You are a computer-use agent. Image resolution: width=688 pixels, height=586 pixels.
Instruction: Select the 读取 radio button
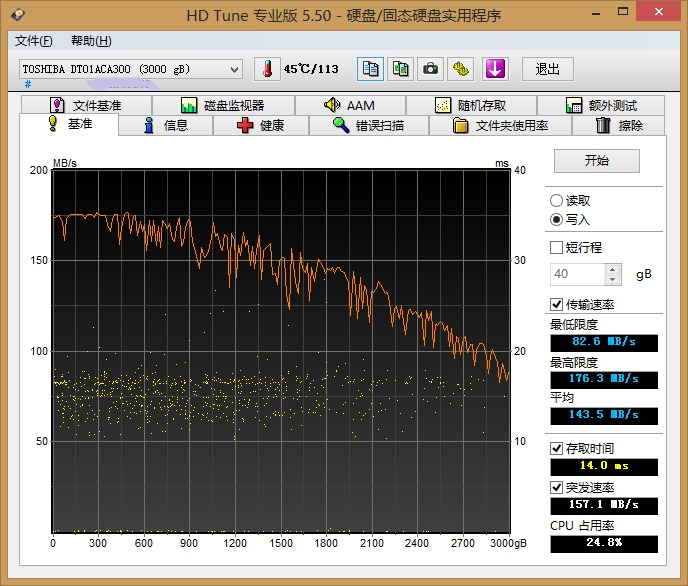[x=556, y=200]
